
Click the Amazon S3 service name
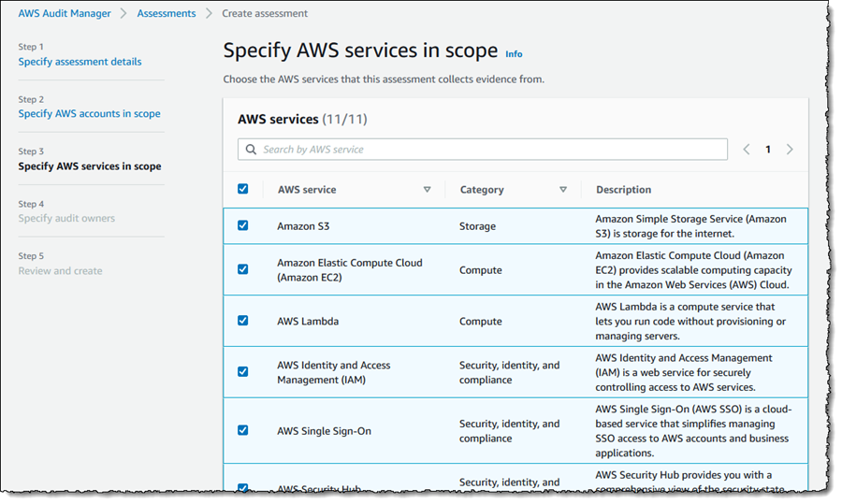coord(303,226)
